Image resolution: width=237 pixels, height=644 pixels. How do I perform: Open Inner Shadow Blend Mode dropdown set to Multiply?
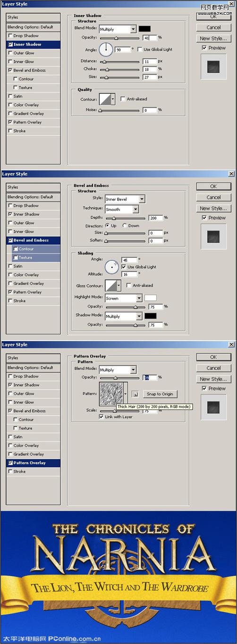click(118, 29)
